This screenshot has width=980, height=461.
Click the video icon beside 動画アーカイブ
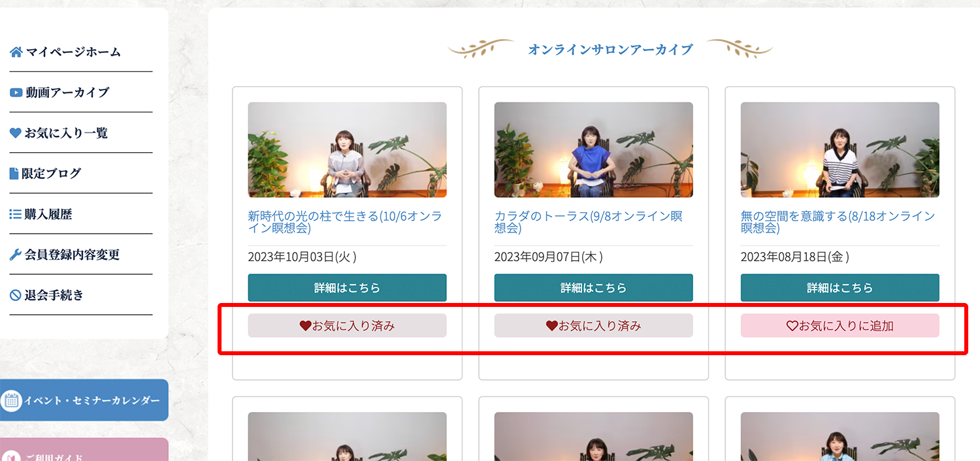pos(16,92)
